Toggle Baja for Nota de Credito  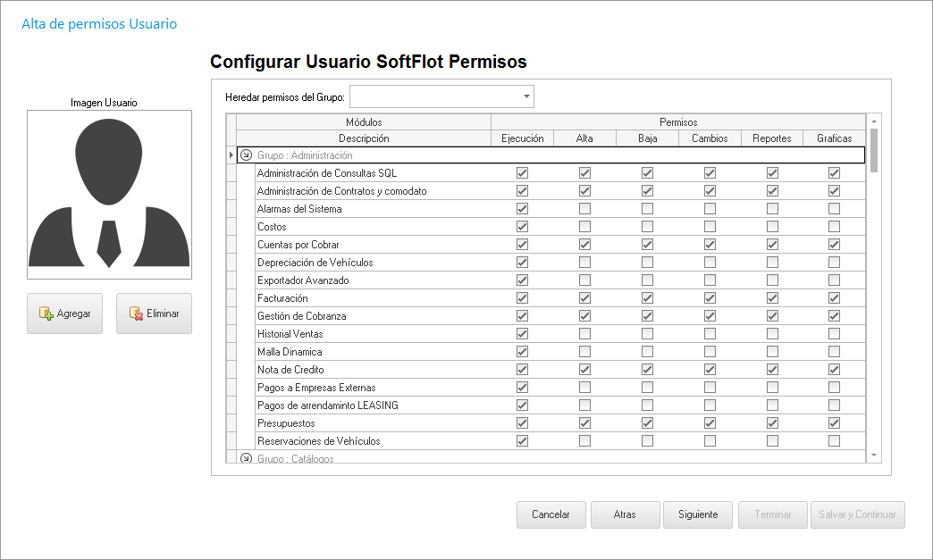647,370
